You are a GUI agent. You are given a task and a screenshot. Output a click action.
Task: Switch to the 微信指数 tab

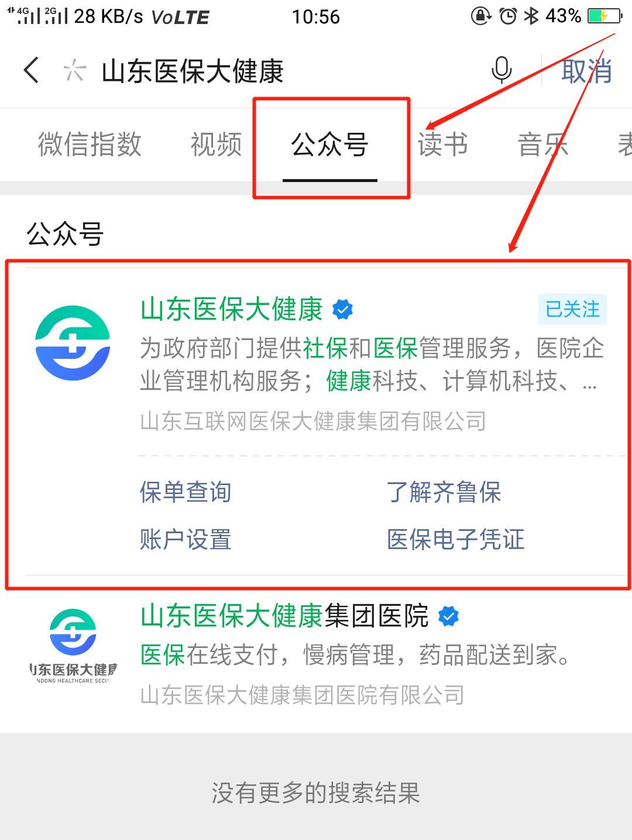point(90,144)
